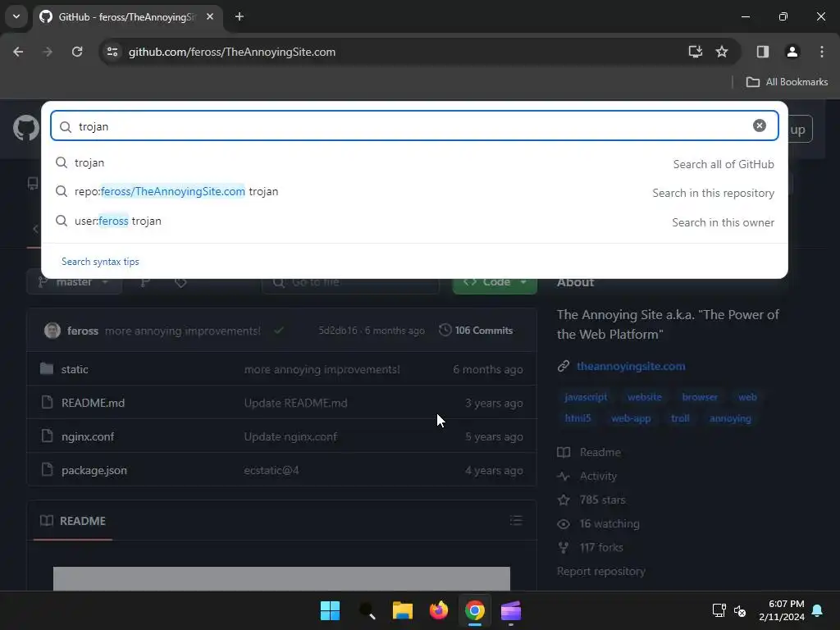
Task: Open package.json file
Action: click(x=94, y=470)
